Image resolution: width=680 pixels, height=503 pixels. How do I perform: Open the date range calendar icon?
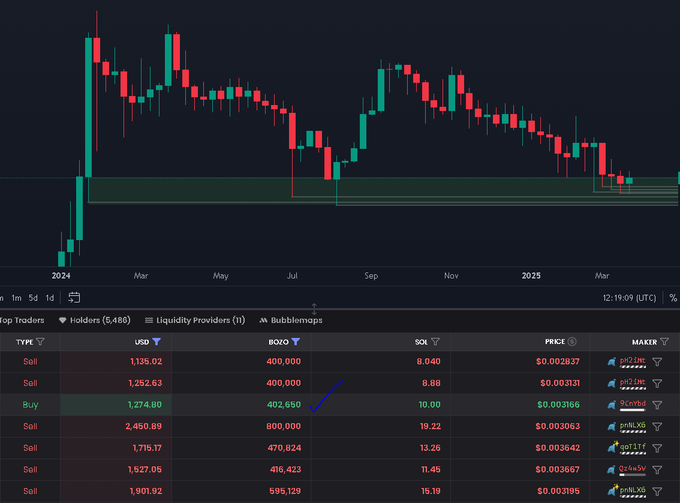pyautogui.click(x=74, y=297)
